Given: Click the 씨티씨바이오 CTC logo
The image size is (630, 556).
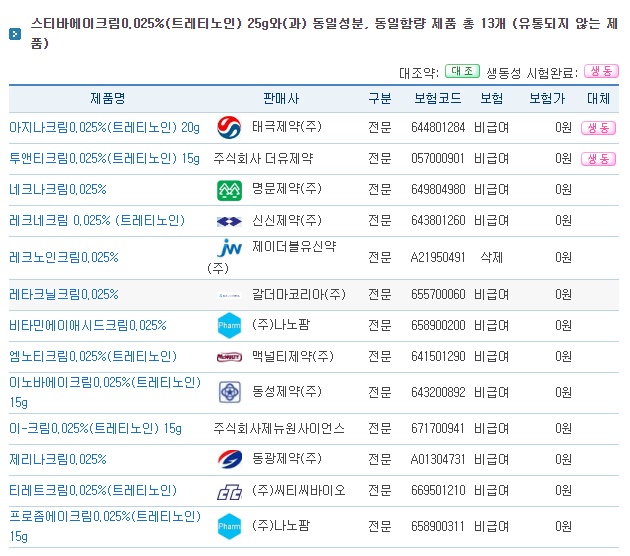Looking at the screenshot, I should coord(229,492).
